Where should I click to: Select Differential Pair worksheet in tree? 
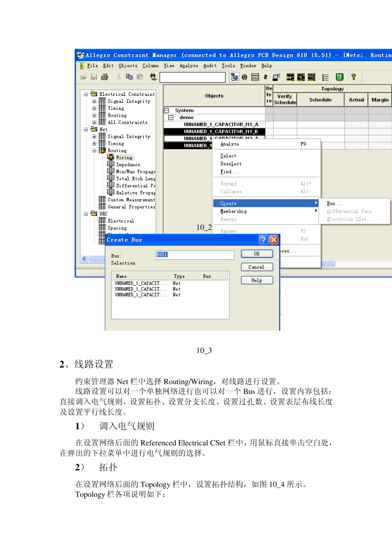pyautogui.click(x=136, y=185)
